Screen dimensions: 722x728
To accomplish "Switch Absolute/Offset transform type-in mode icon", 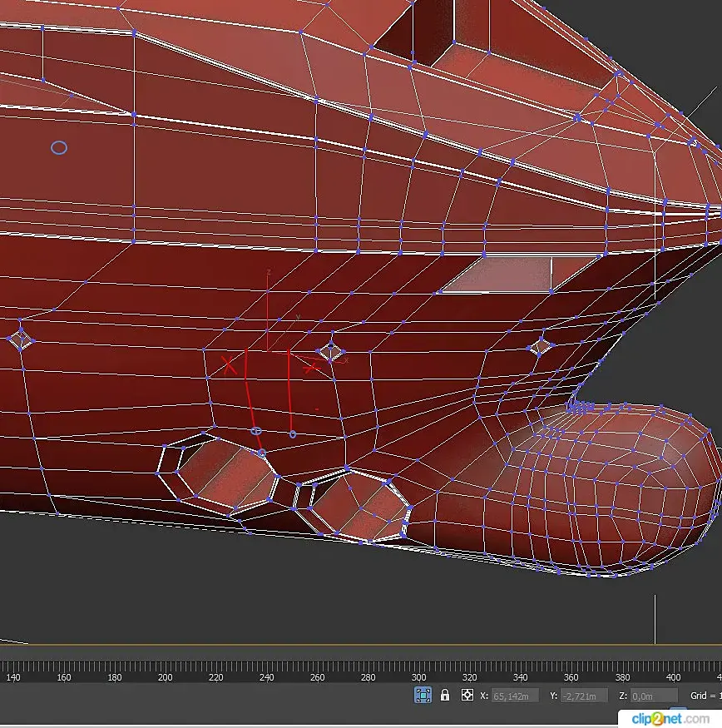I will [x=467, y=695].
